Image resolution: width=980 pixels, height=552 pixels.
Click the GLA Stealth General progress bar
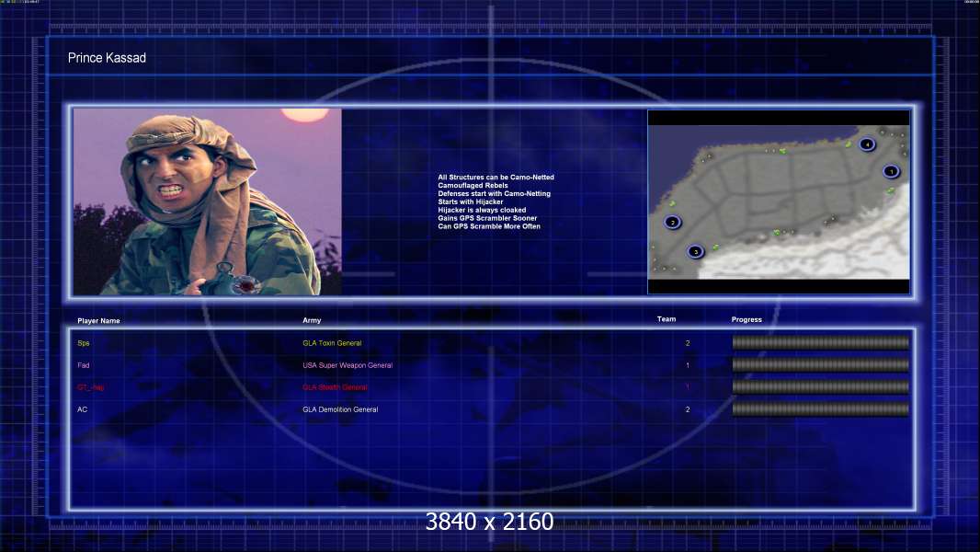pyautogui.click(x=821, y=387)
